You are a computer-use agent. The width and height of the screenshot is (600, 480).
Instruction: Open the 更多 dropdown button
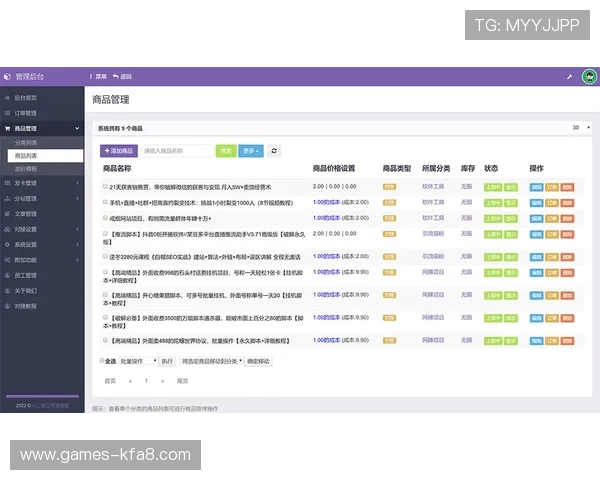(x=251, y=151)
